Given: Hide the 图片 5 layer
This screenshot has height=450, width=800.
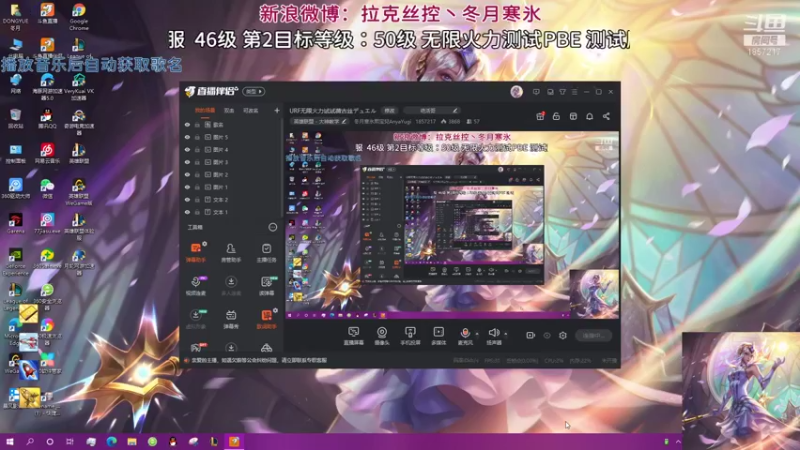Looking at the screenshot, I should click(187, 137).
